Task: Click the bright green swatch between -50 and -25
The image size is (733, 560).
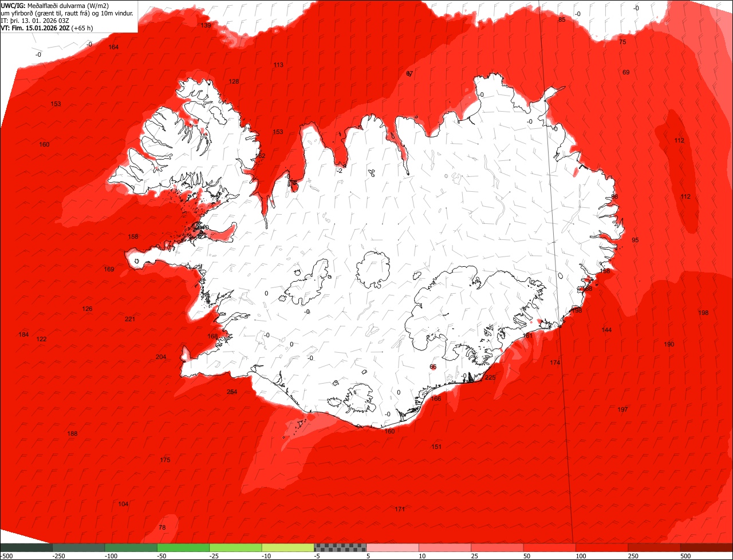Action: point(183,547)
